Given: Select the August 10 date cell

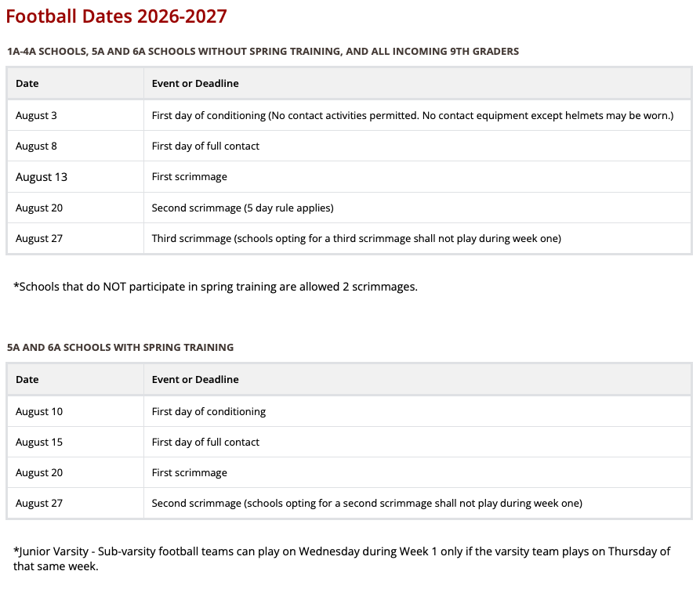Looking at the screenshot, I should 75,411.
